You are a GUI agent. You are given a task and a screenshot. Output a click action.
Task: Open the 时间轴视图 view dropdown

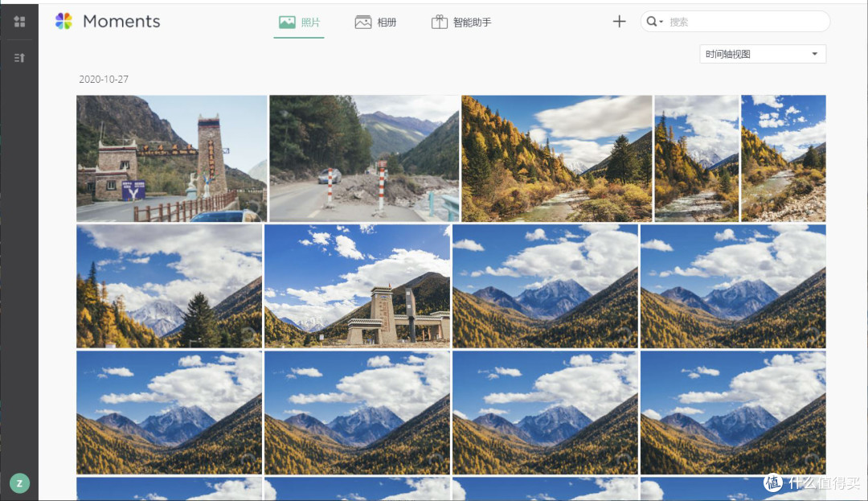pos(762,54)
